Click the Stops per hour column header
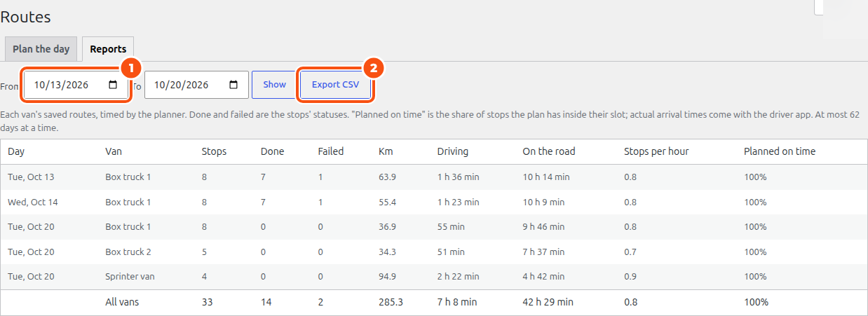 click(x=656, y=151)
